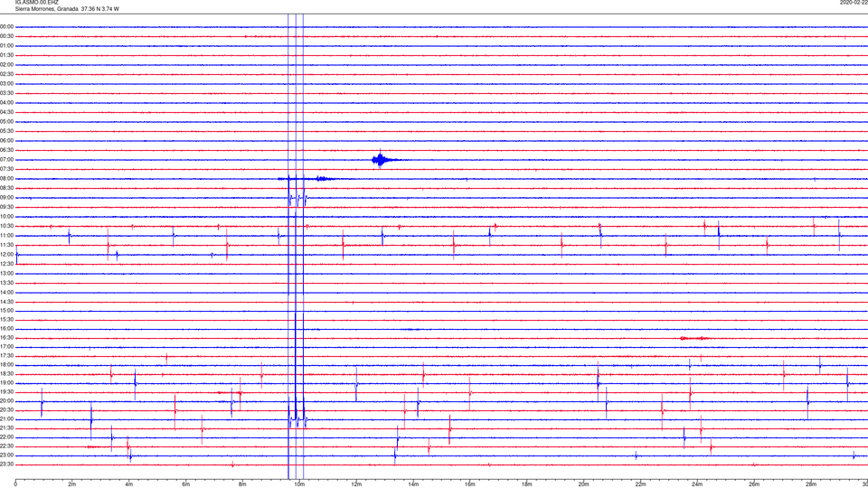Viewport: 868px width, 488px height.
Task: Click the 02:30 trace time label
Action: point(6,74)
